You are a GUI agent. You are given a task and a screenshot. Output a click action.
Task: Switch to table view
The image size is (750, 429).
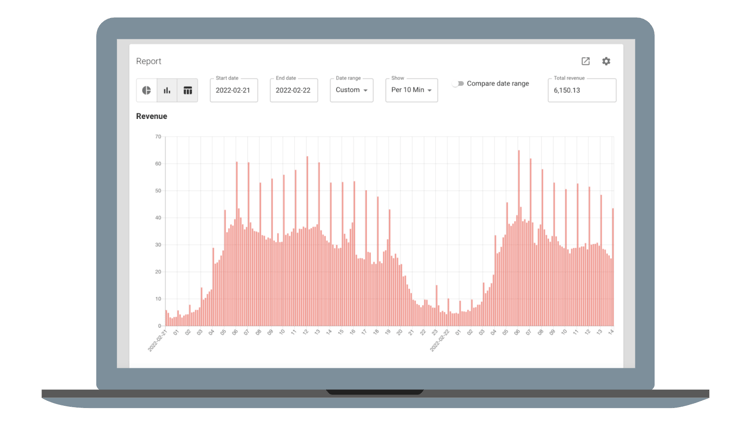(188, 90)
